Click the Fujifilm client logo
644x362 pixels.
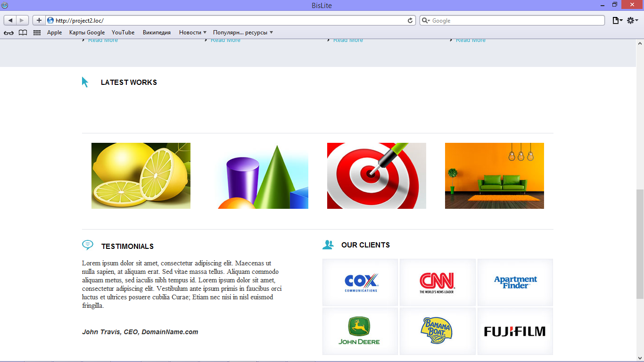pyautogui.click(x=515, y=331)
